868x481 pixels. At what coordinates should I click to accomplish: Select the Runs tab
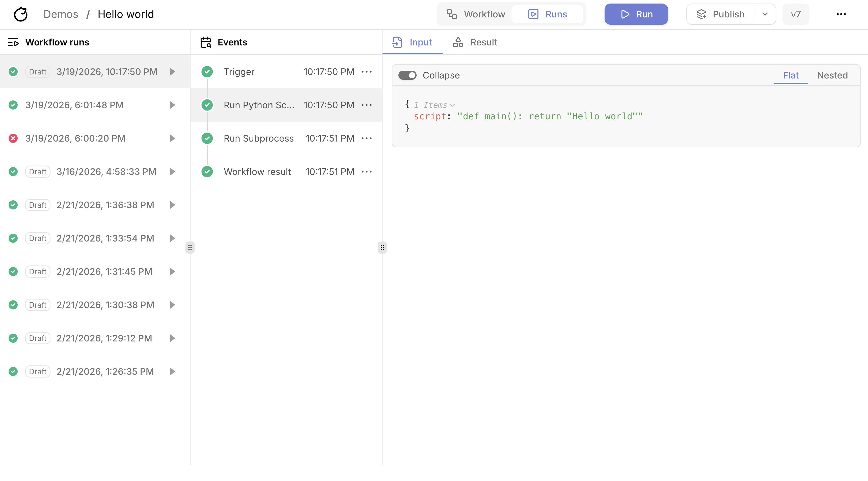pos(548,14)
